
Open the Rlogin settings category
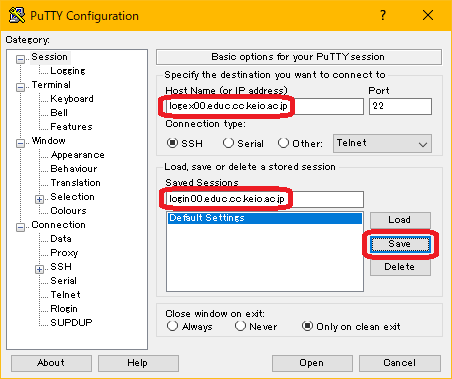pos(64,309)
